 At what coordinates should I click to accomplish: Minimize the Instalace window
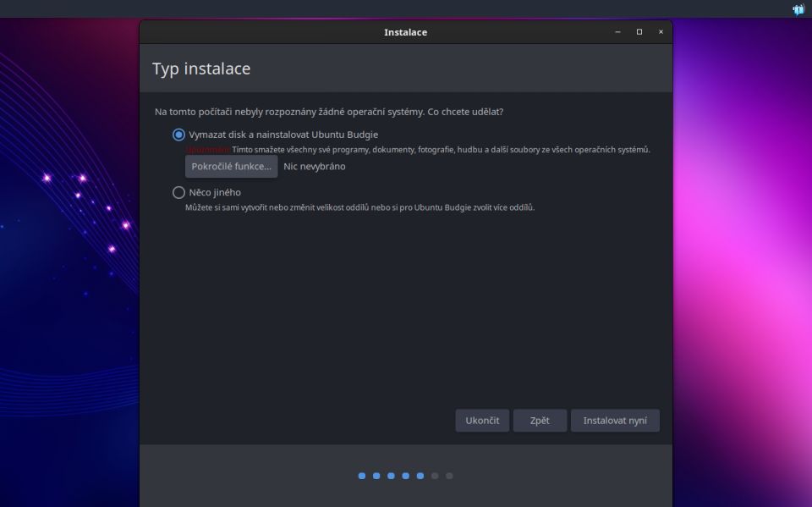coord(617,32)
